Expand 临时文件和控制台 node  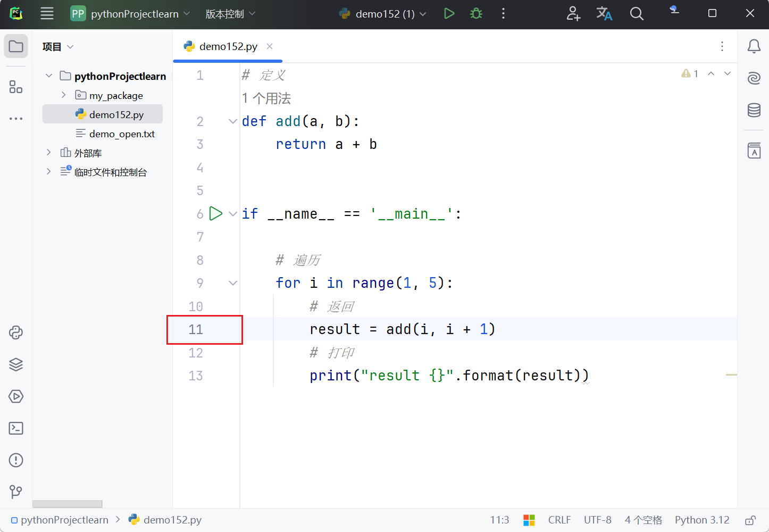pyautogui.click(x=49, y=172)
